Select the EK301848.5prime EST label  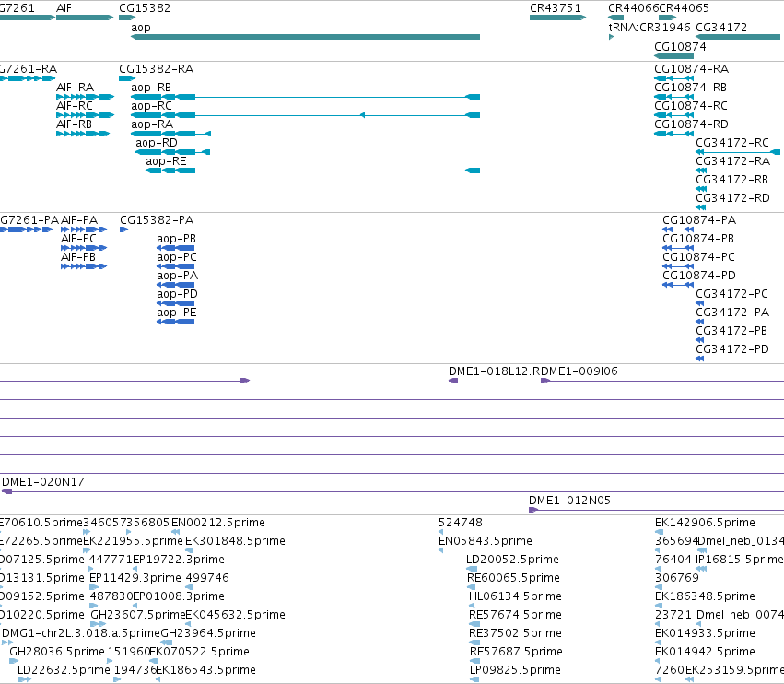[236, 542]
